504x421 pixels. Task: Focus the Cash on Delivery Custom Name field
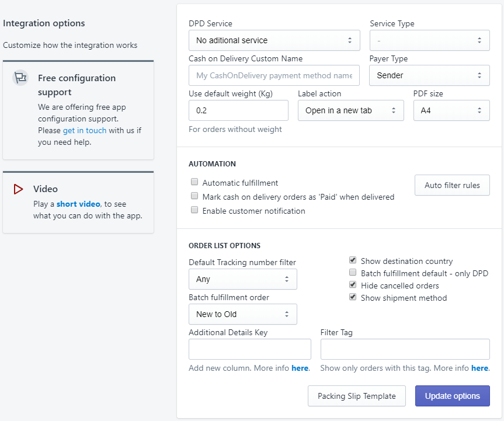tap(274, 75)
